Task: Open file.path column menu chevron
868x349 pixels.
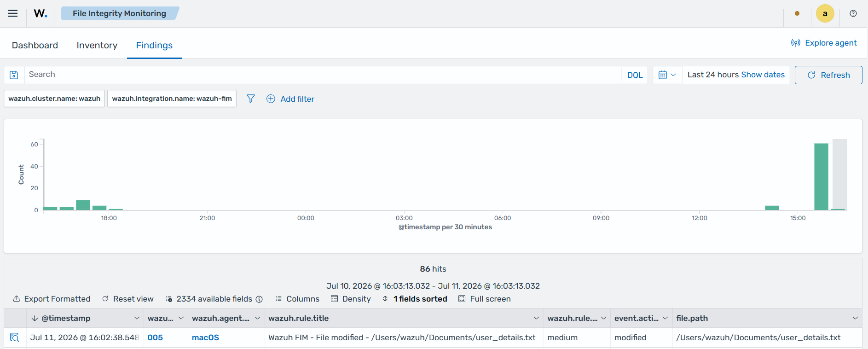Action: tap(855, 318)
